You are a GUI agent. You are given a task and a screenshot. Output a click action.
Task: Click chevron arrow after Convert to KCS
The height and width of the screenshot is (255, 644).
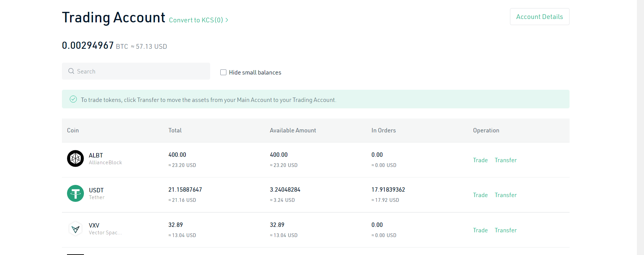point(227,20)
